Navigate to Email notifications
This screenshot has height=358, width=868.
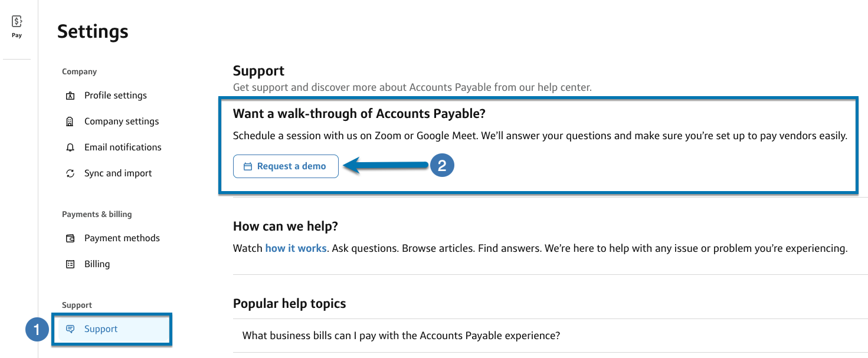123,147
